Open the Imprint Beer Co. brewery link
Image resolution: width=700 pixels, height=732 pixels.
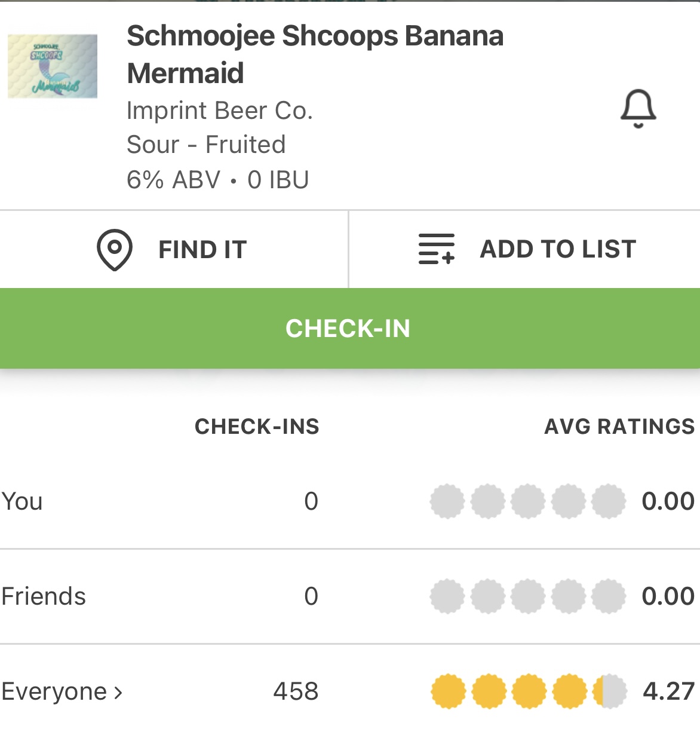tap(220, 111)
